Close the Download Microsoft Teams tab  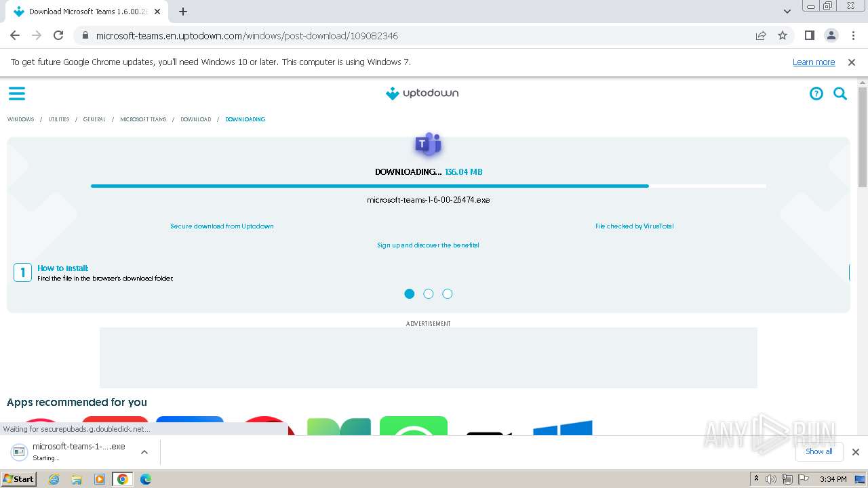point(157,12)
